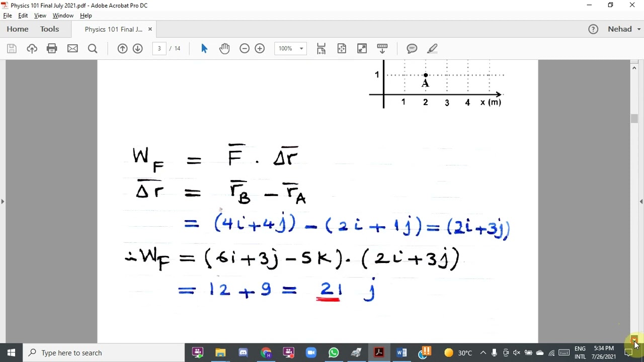Open Discord from the taskbar
The height and width of the screenshot is (362, 644).
(x=243, y=352)
